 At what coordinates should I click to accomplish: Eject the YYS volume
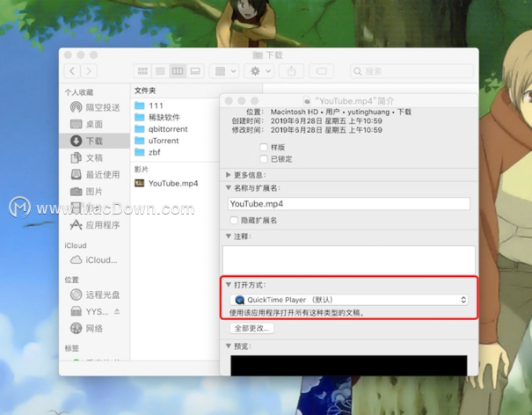(x=117, y=311)
